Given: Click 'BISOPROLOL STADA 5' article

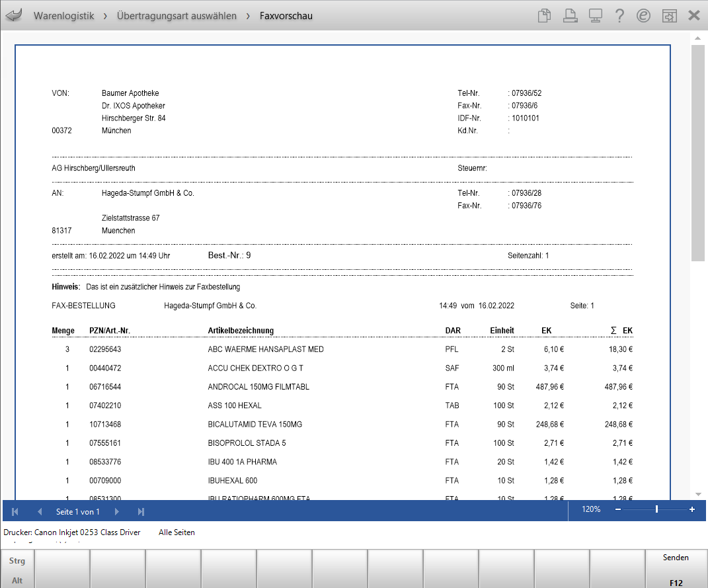Looking at the screenshot, I should pyautogui.click(x=247, y=443).
